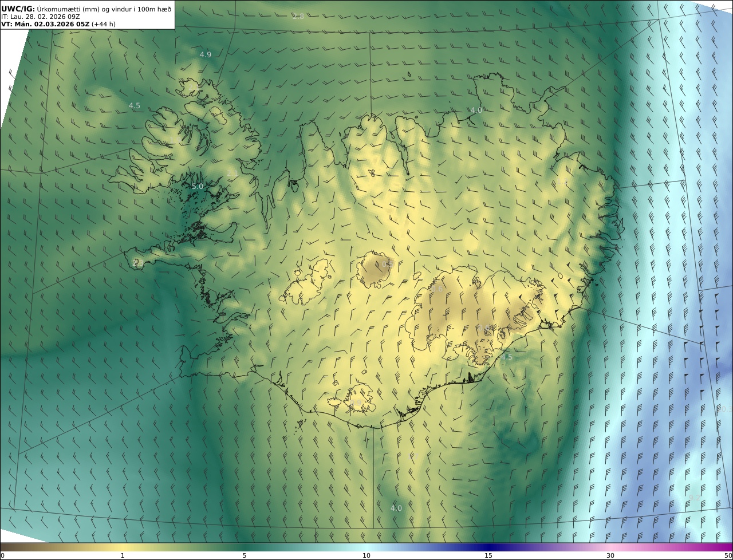Click the '5.0' value label over Breiðafjörður bay
Viewport: 733px width, 560px height.
point(198,186)
